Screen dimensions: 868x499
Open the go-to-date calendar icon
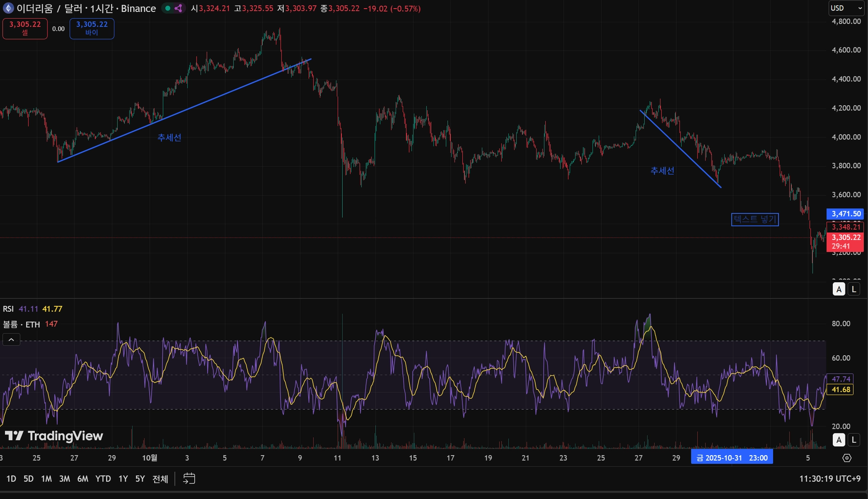point(189,478)
